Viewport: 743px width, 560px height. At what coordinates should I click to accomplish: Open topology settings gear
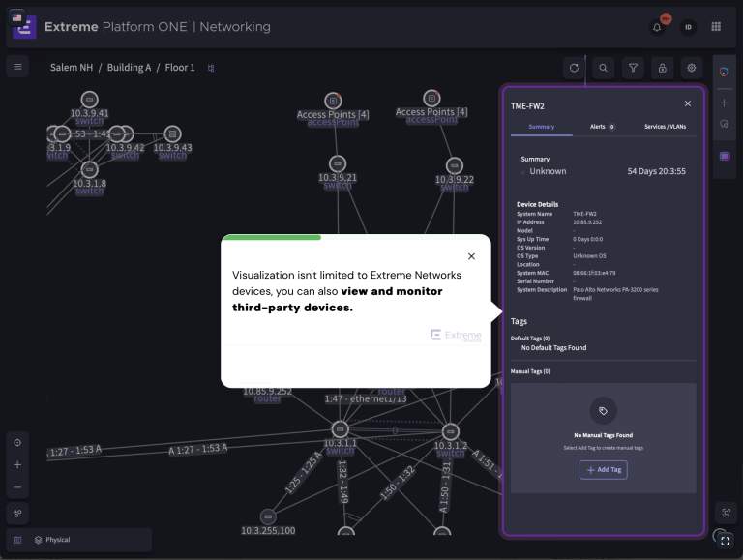tap(692, 69)
